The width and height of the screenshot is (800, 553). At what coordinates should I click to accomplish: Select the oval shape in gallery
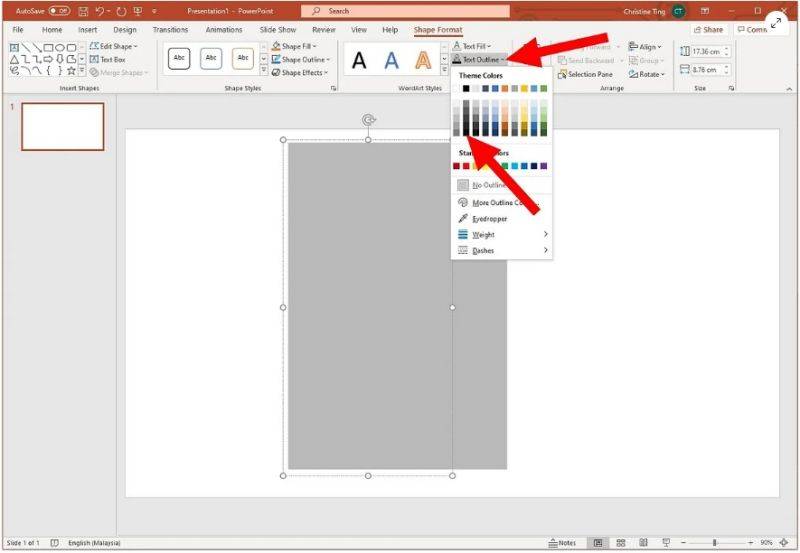click(x=60, y=47)
